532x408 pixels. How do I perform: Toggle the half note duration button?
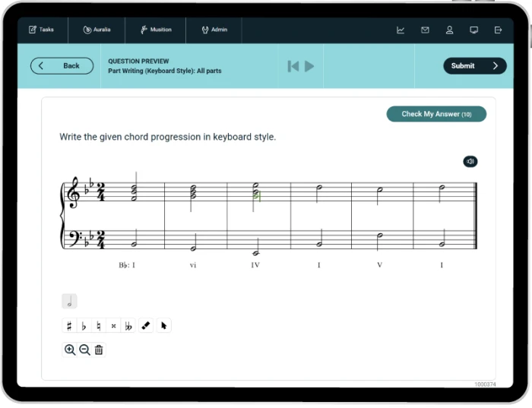click(70, 302)
